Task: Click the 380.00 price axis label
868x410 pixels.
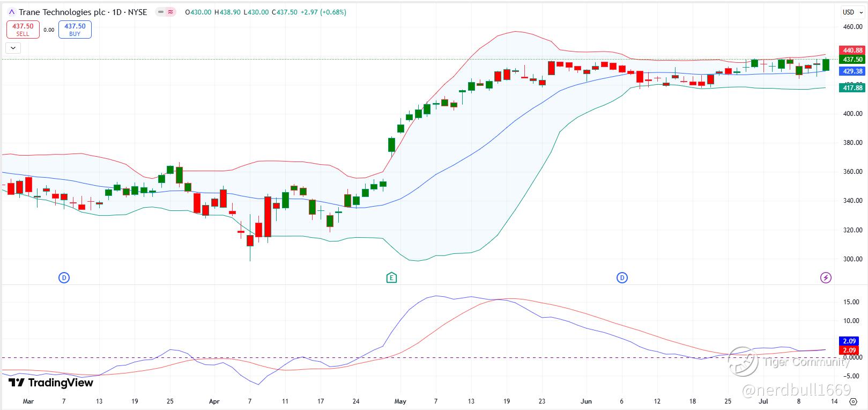Action: [852, 143]
